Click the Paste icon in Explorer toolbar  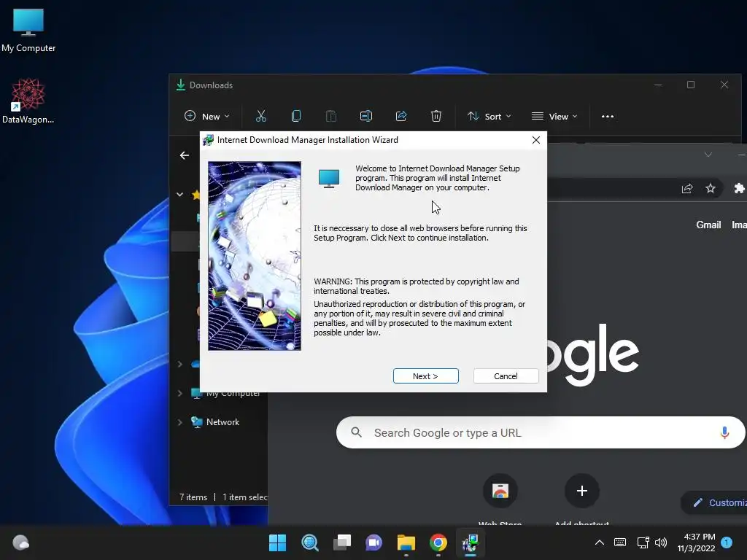331,116
